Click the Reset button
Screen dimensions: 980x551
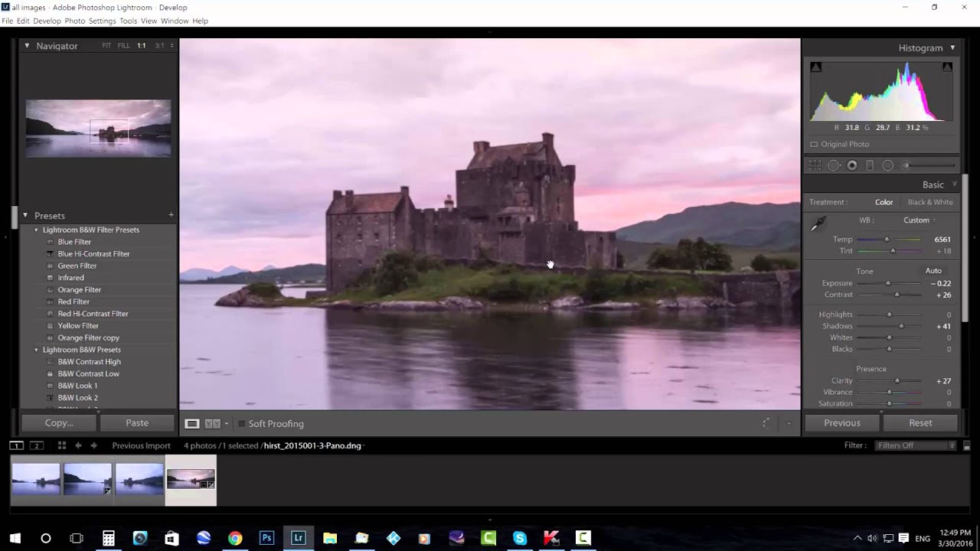click(920, 422)
